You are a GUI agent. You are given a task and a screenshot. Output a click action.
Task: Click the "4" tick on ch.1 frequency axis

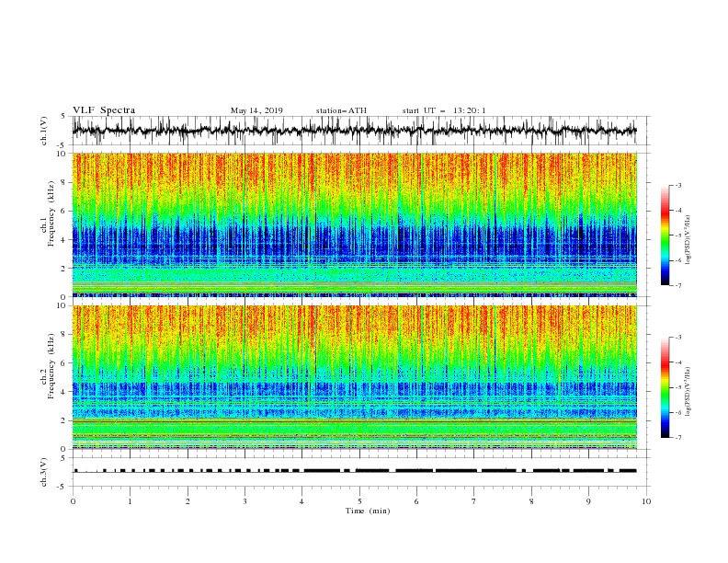64,240
